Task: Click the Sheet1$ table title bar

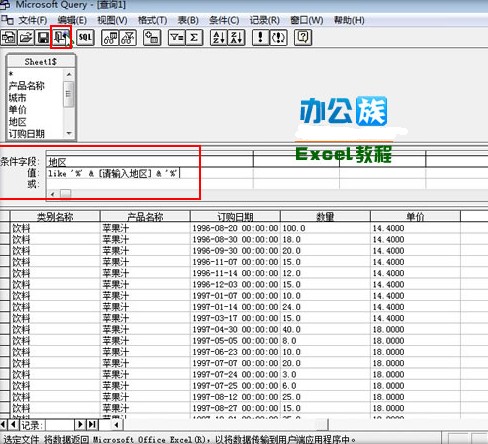Action: click(41, 62)
